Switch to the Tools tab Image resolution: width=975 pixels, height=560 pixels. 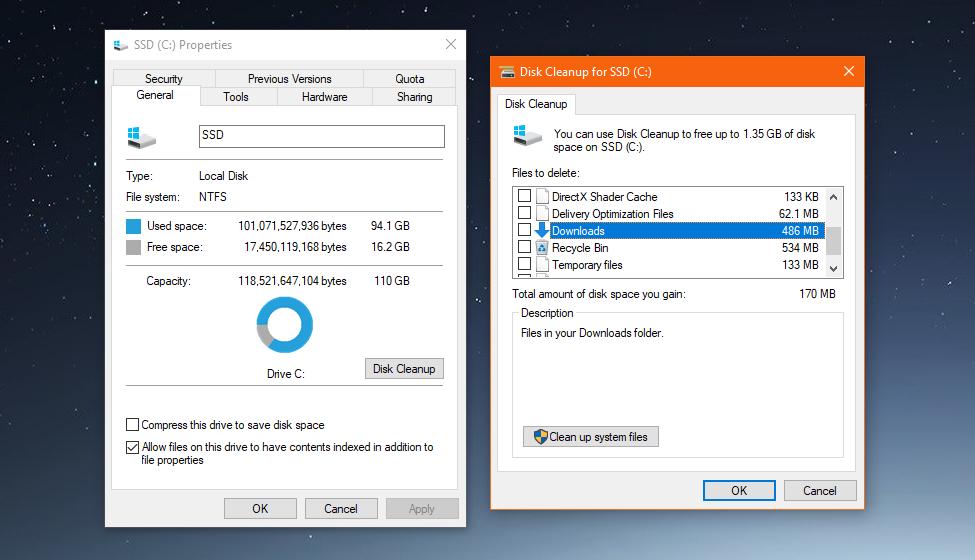click(x=236, y=97)
